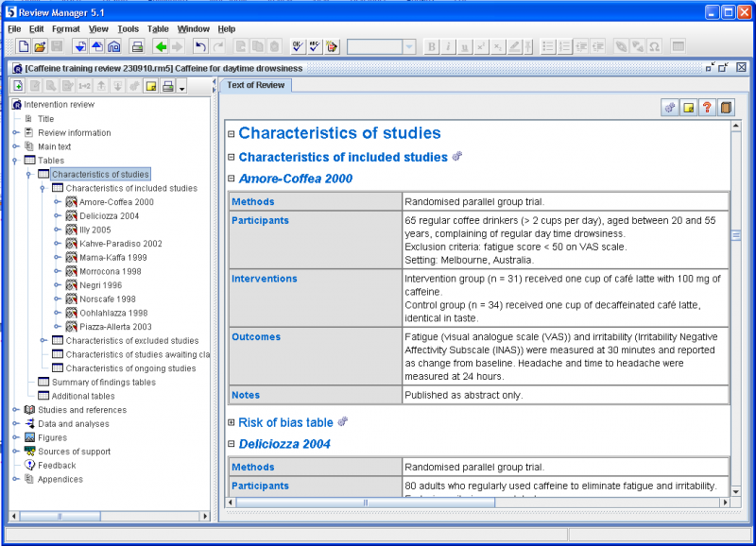756x546 pixels.
Task: Open the Table menu
Action: point(158,29)
